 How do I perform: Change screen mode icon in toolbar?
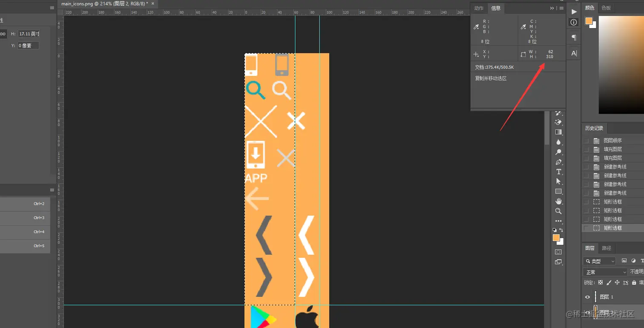558,262
